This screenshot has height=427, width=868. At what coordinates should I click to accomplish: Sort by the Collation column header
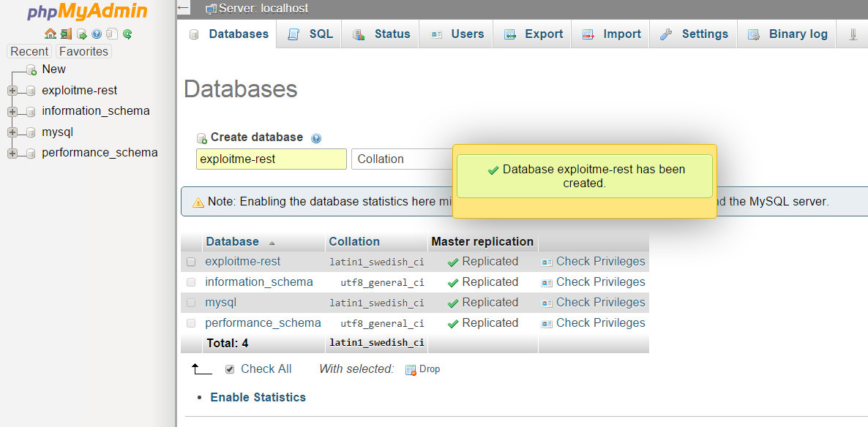pyautogui.click(x=354, y=242)
